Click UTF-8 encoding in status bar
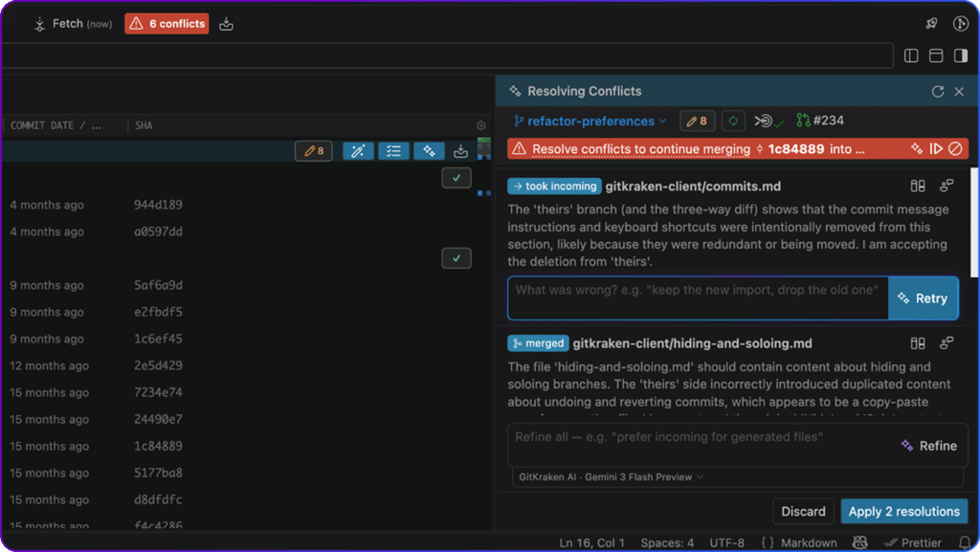Image resolution: width=980 pixels, height=552 pixels. pyautogui.click(x=727, y=542)
